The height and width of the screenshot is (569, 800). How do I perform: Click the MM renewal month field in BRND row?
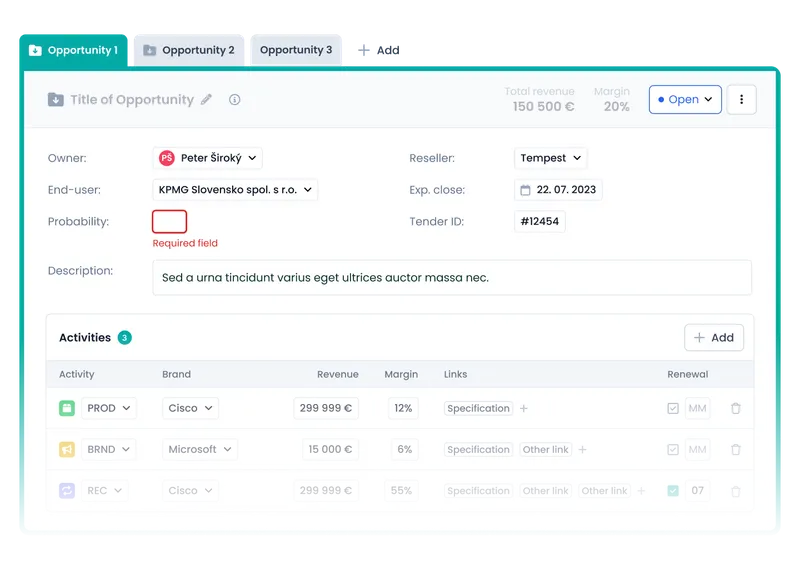click(x=697, y=450)
